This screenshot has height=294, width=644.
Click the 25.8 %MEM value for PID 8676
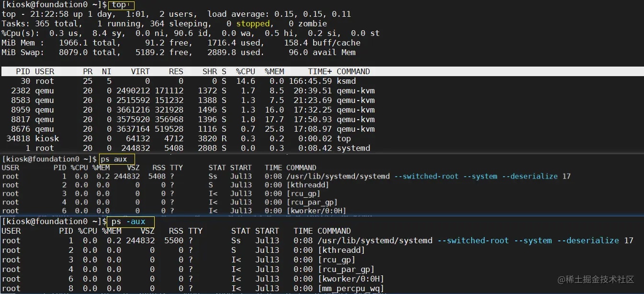(x=274, y=129)
